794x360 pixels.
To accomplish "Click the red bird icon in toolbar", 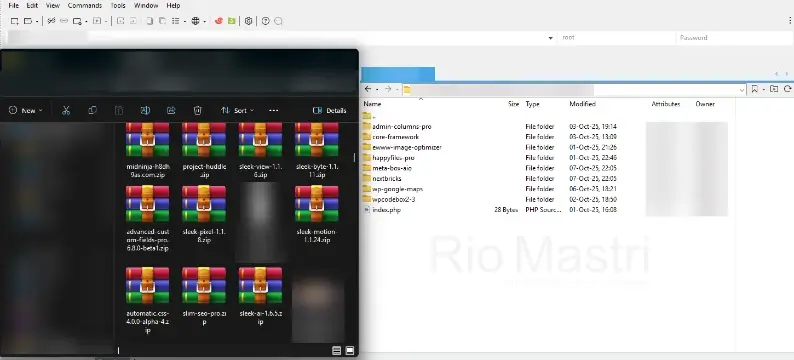I will pyautogui.click(x=219, y=21).
